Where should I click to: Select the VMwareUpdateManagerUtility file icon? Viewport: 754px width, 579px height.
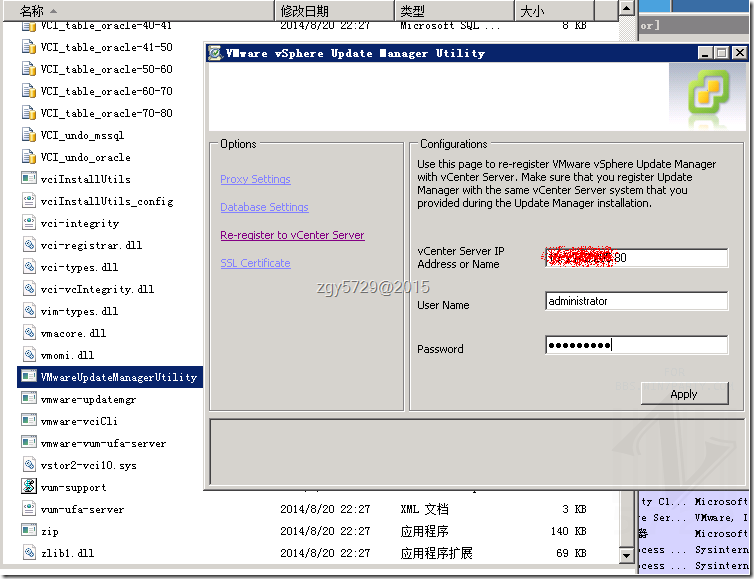pos(29,377)
